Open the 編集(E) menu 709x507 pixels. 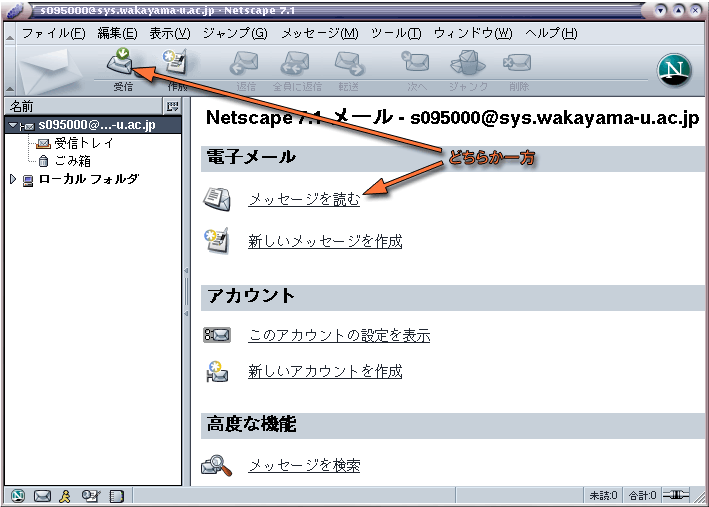pyautogui.click(x=118, y=33)
